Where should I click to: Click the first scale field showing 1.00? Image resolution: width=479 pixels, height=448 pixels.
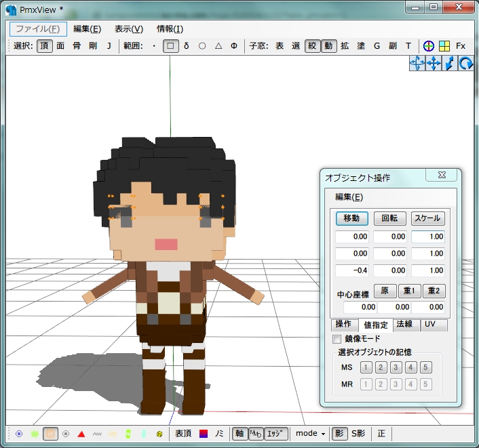[428, 237]
